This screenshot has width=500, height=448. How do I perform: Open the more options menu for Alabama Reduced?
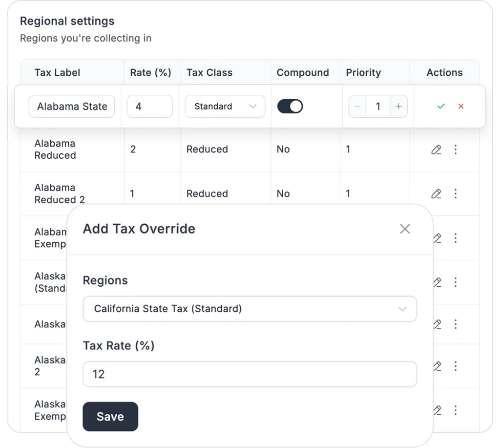coord(456,149)
